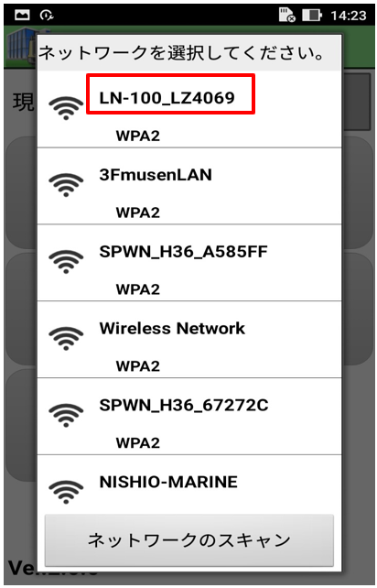Tap the building app icon behind the dialog
The width and height of the screenshot is (377, 588).
pos(22,46)
